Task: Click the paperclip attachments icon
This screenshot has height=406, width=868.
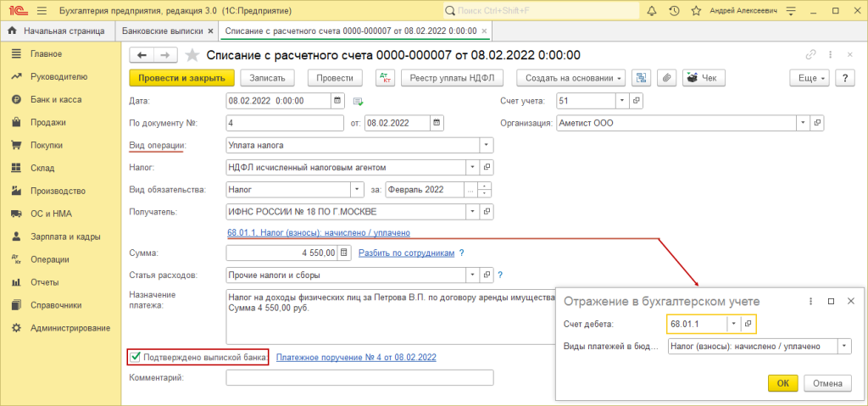Action: click(666, 78)
